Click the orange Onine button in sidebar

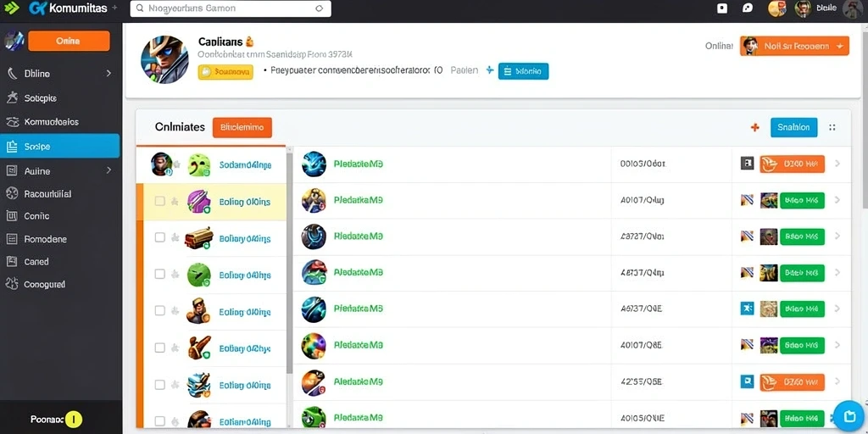point(69,41)
